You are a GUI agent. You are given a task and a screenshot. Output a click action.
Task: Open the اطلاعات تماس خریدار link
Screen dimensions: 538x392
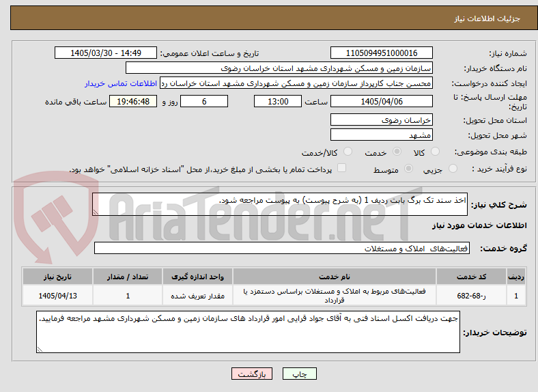(121, 83)
